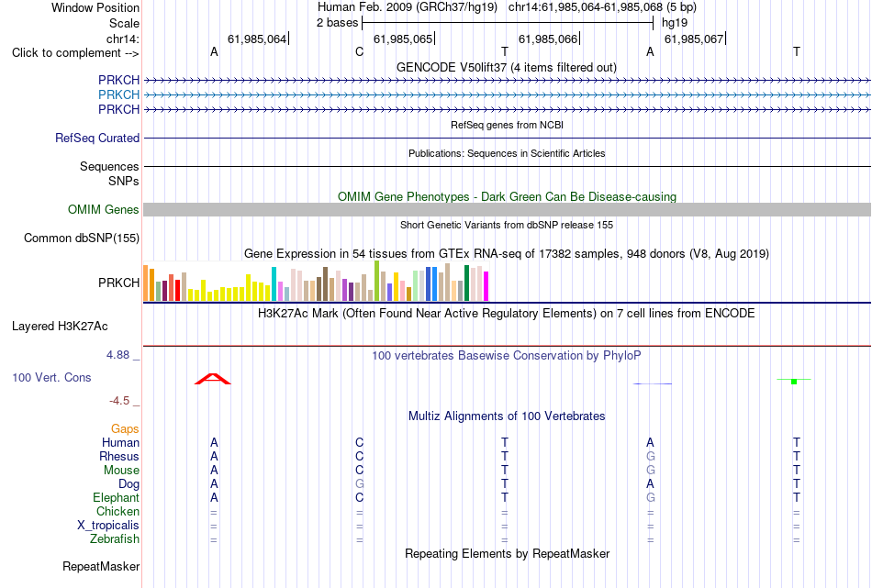Click the C base in the Human alignment row
Viewport: 872px width, 588px height.
[x=359, y=442]
